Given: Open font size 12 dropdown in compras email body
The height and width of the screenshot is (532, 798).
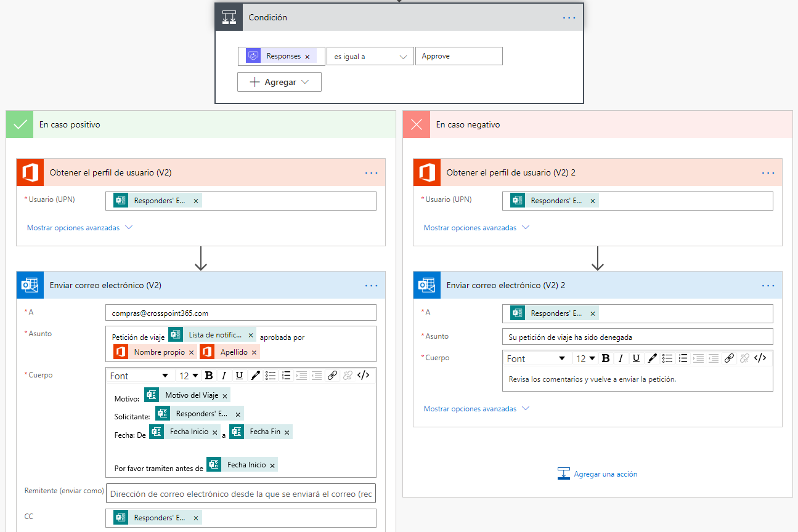Looking at the screenshot, I should coord(189,376).
